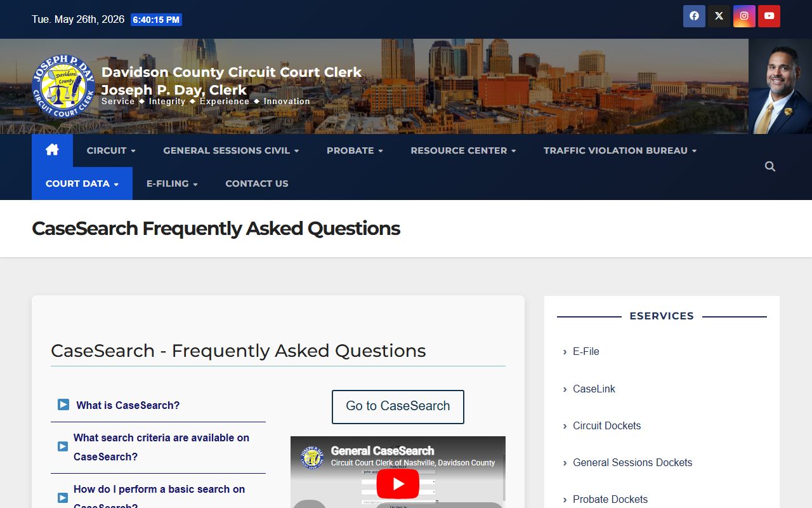Click the Tue. May 26th, 2026 date text
This screenshot has width=812, height=508.
click(78, 19)
